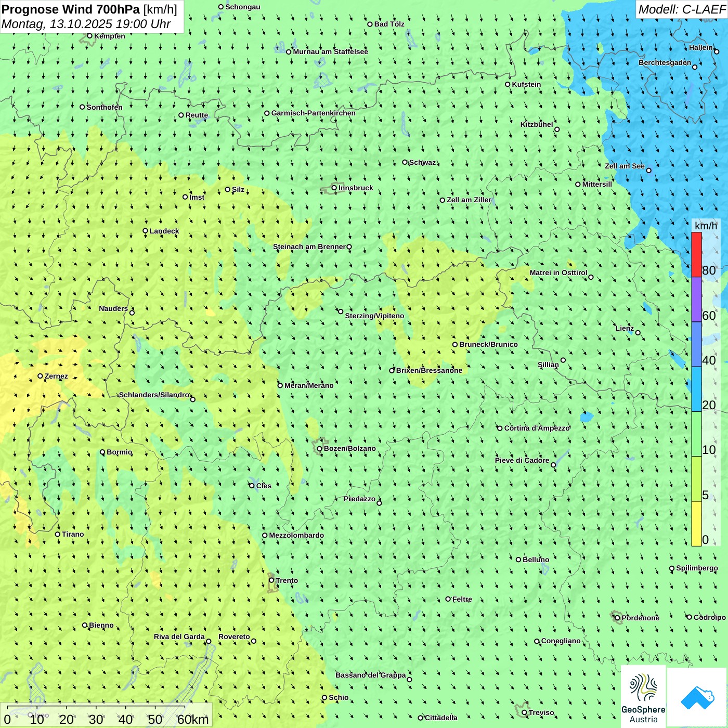
Task: Click the Cortina d'Ampezzo marker
Action: point(500,428)
